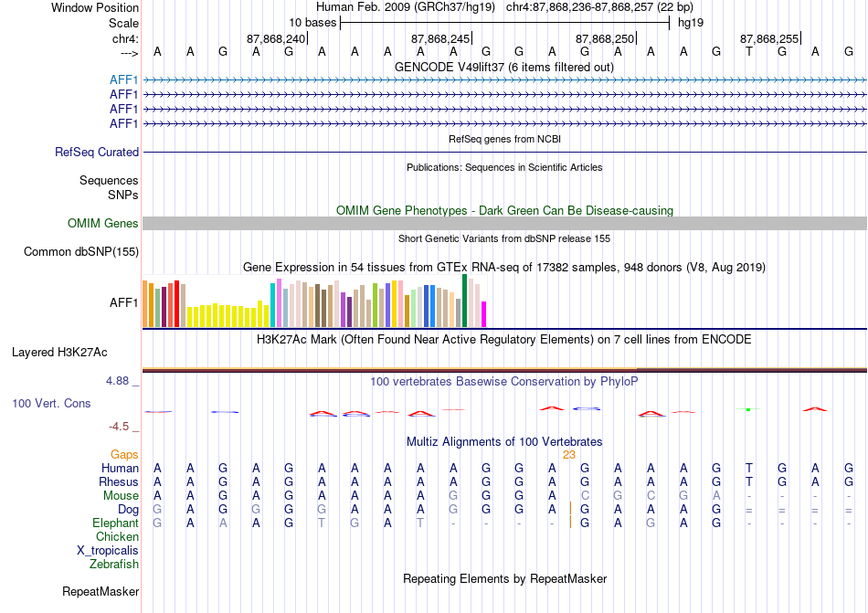Viewport: 868px width, 613px height.
Task: Click the green T base conservation marker
Action: point(748,409)
